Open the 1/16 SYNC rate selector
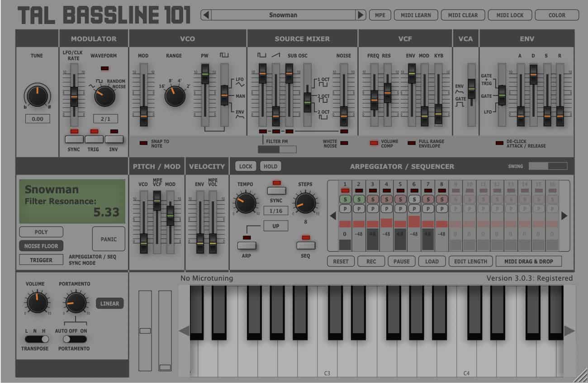The height and width of the screenshot is (383, 588). 275,210
